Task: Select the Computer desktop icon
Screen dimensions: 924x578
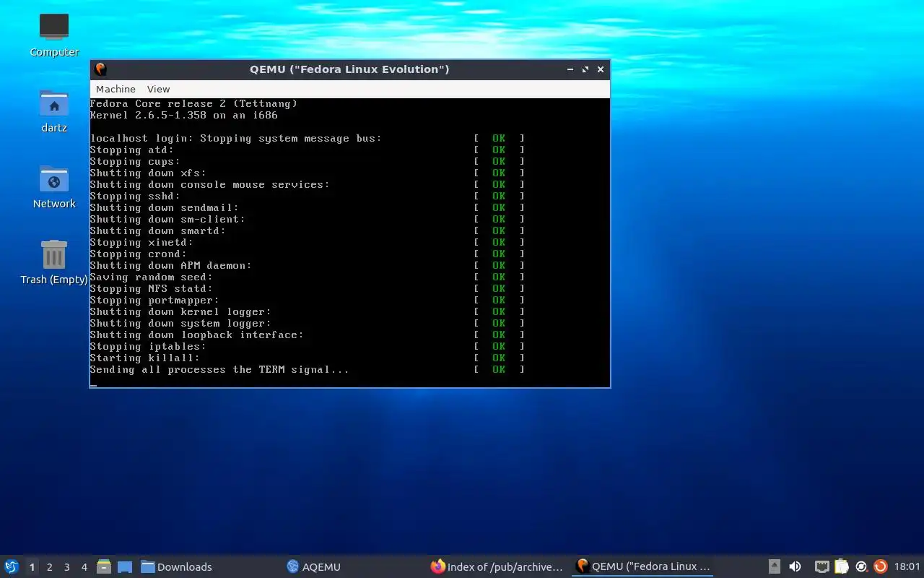Action: (54, 35)
